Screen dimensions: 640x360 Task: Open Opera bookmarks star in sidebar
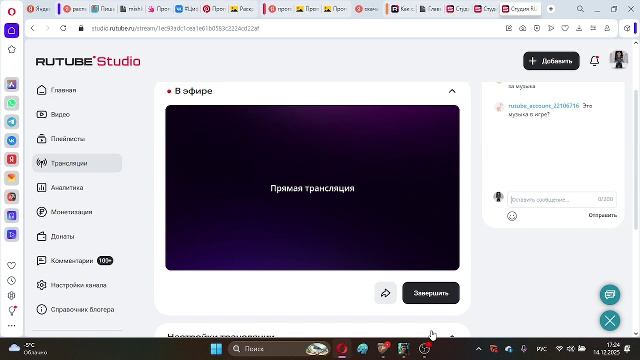pyautogui.click(x=11, y=49)
